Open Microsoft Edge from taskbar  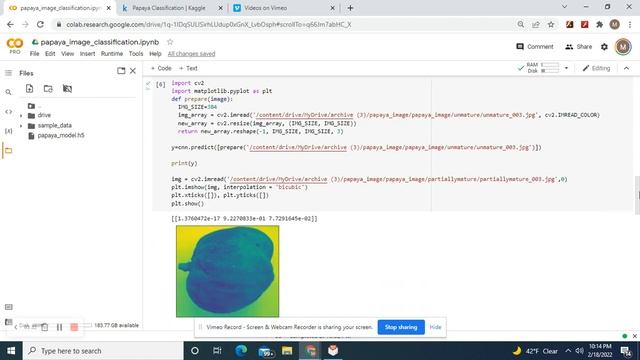(x=241, y=351)
